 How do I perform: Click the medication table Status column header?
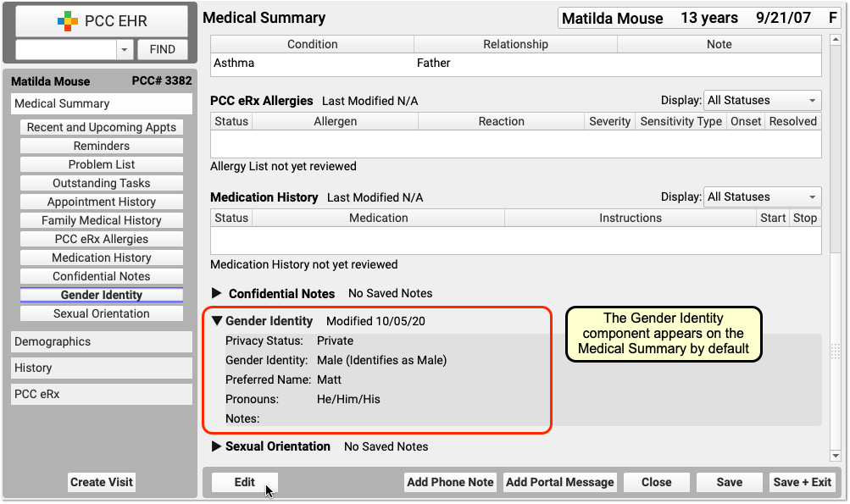(x=231, y=218)
